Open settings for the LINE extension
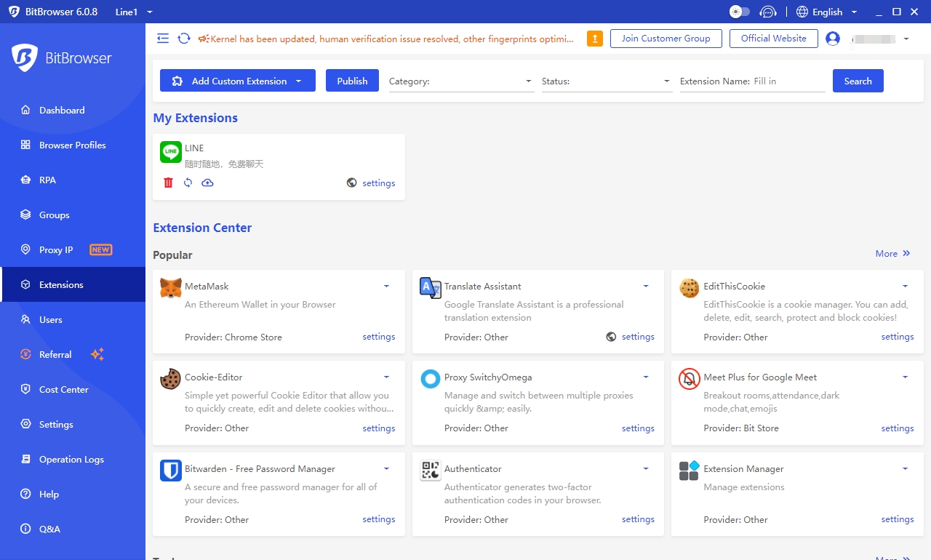This screenshot has width=931, height=560. [379, 183]
